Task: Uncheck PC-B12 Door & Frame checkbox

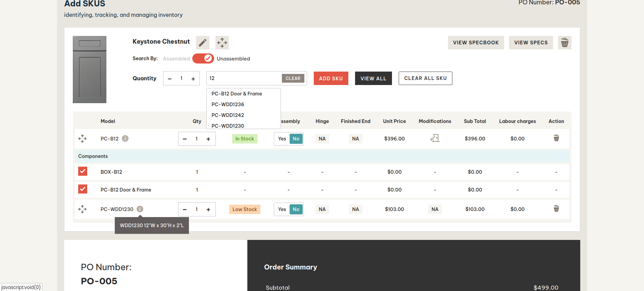Action: (x=83, y=189)
